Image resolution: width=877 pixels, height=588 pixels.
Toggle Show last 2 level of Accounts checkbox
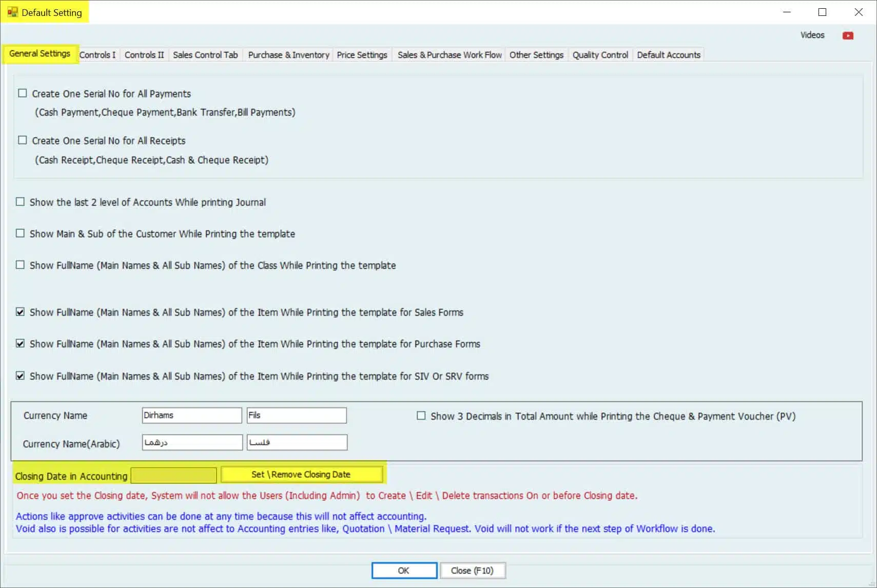[x=21, y=202]
